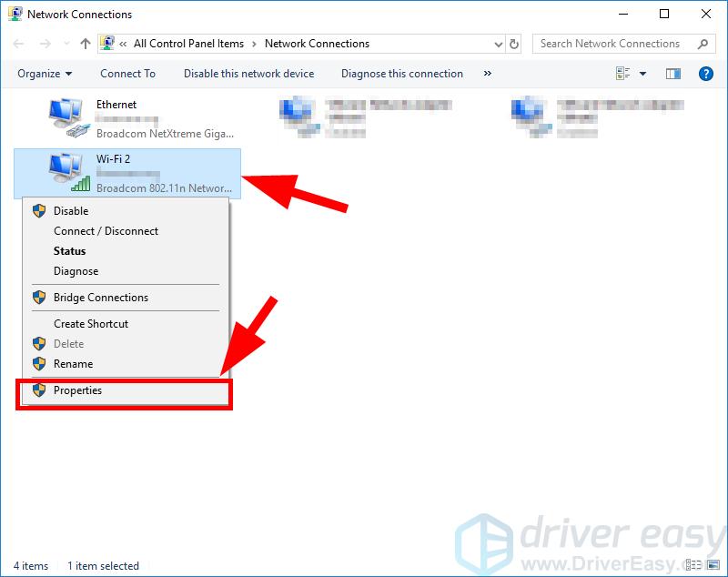The width and height of the screenshot is (728, 577).
Task: Select Bridge Connections menu entry
Action: [x=100, y=298]
